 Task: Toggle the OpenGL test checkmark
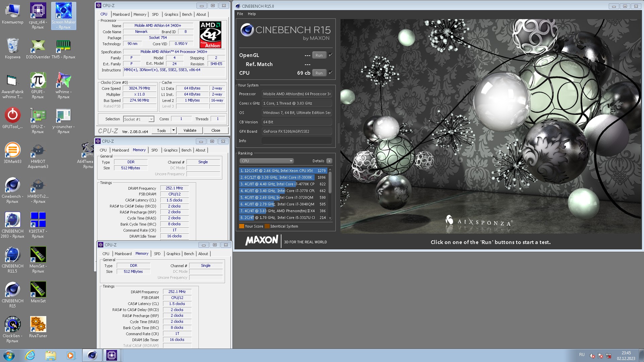tap(330, 55)
